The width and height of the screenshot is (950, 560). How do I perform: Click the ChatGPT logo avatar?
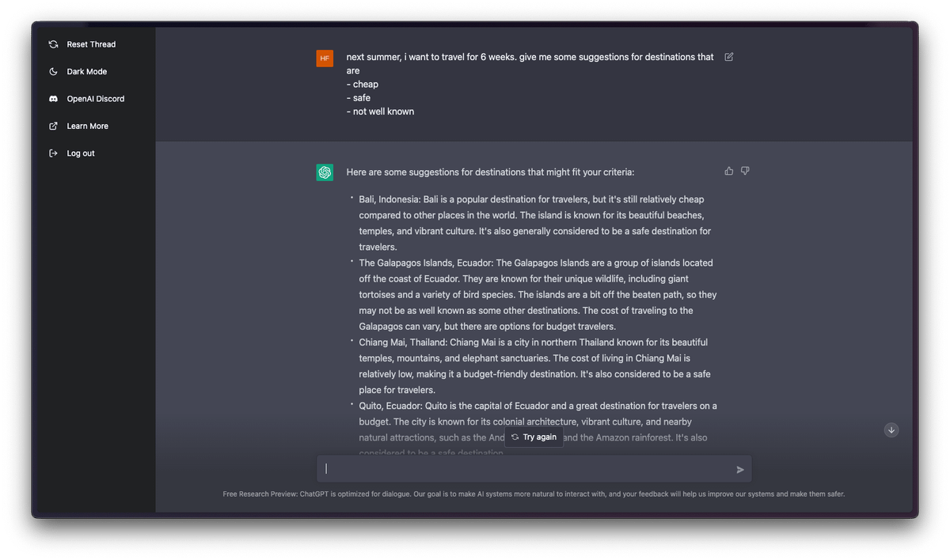click(x=325, y=172)
